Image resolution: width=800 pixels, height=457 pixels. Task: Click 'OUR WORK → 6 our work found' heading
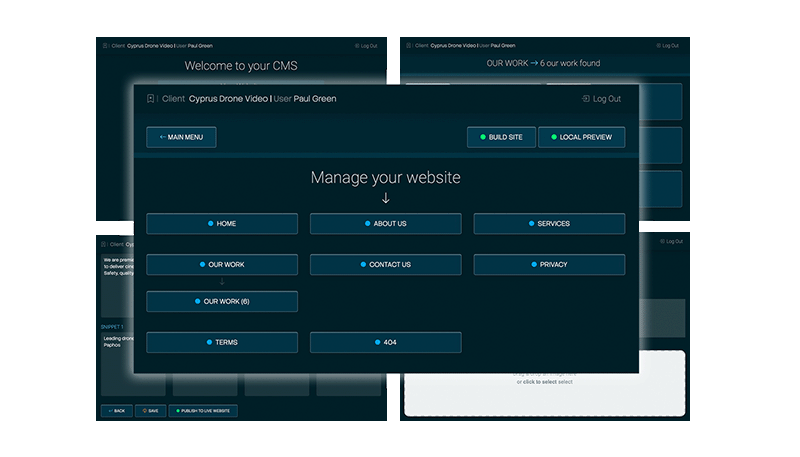point(543,63)
